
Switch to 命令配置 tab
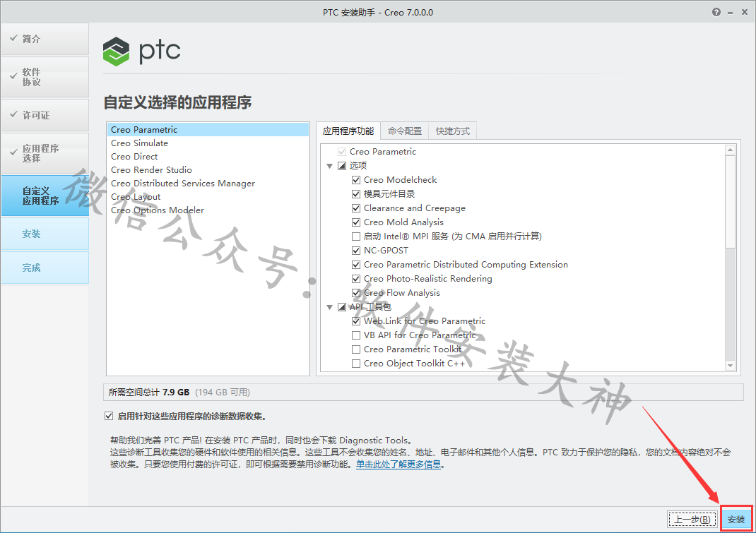tap(405, 131)
